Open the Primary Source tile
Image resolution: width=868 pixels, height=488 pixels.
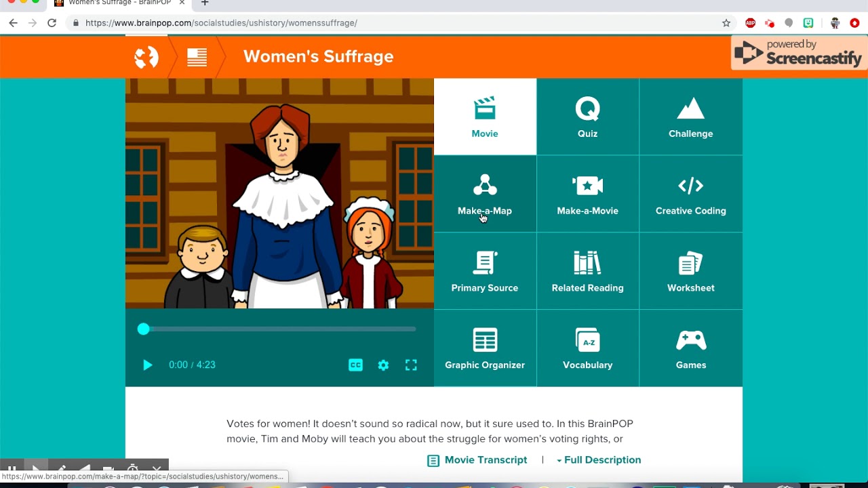pos(485,271)
